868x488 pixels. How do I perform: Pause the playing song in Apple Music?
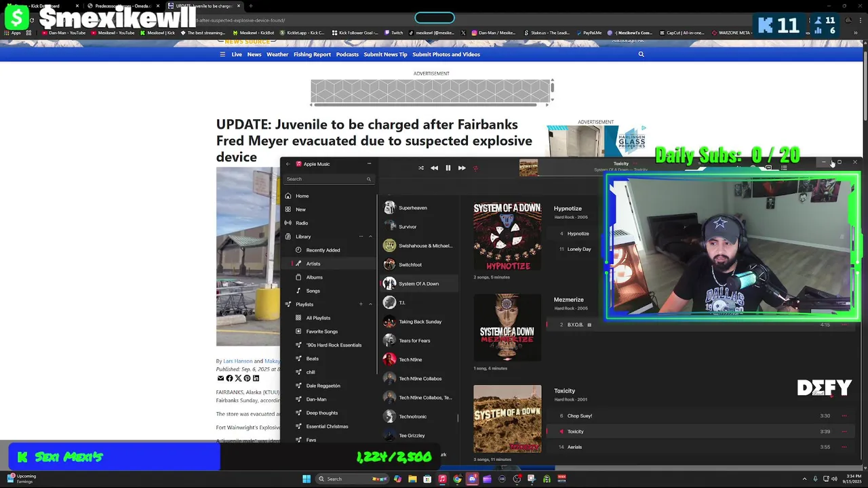pyautogui.click(x=448, y=168)
